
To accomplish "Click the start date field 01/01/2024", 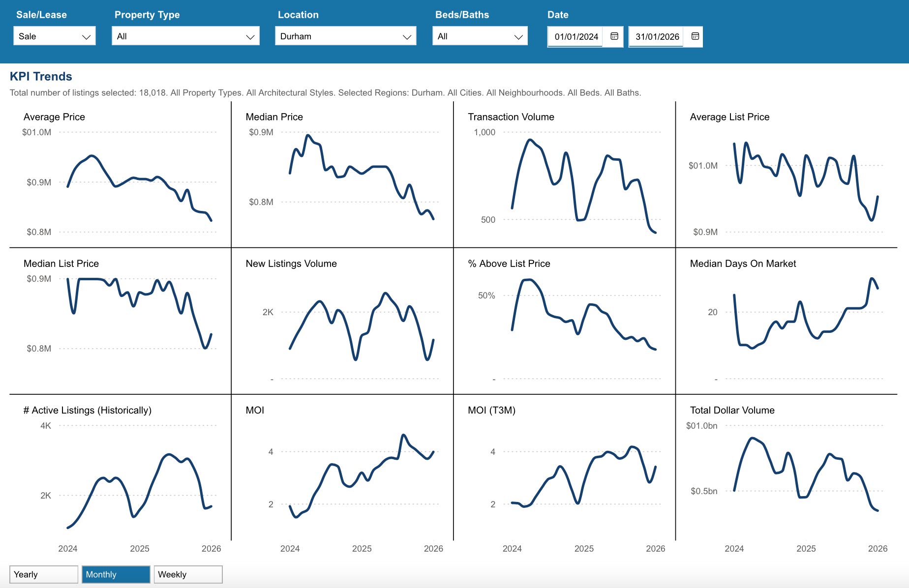I will [x=576, y=37].
